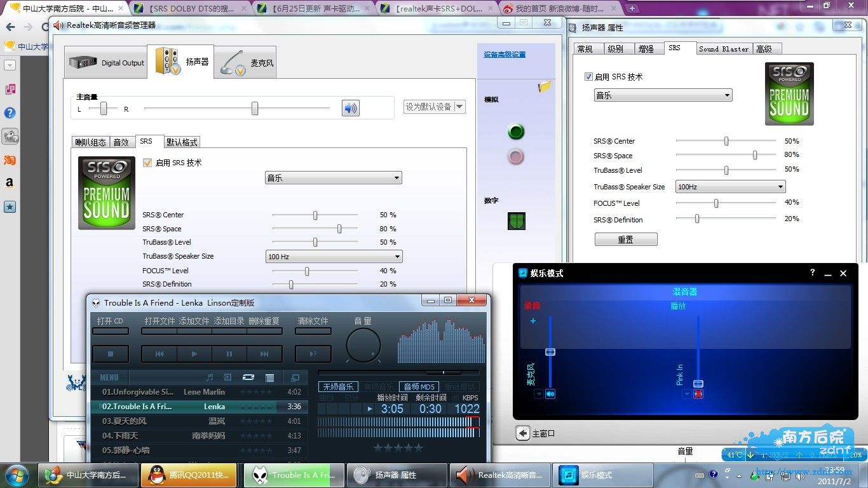Screen dimensions: 868x488
Task: Open the Amazon icon in browser sidebar
Action: (10, 183)
